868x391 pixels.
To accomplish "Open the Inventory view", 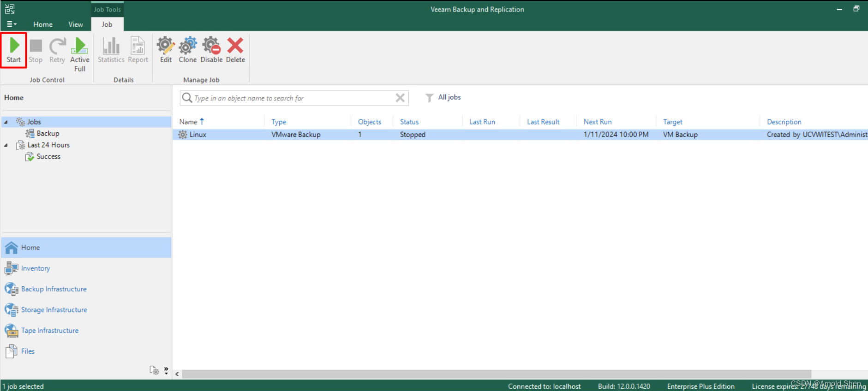I will point(86,268).
